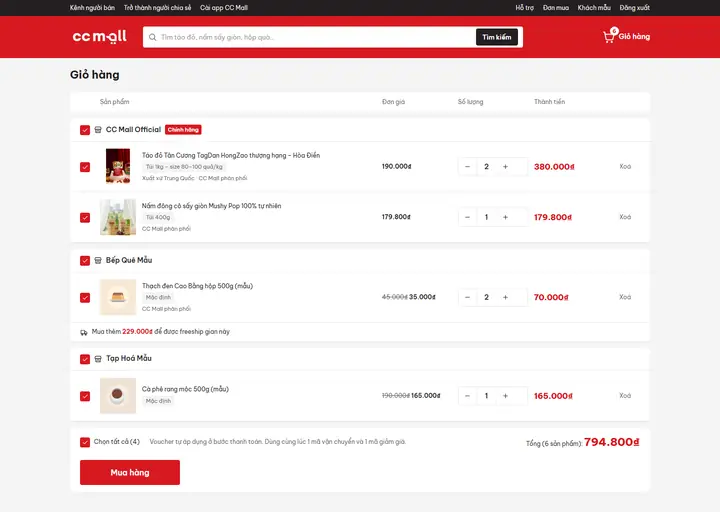Increase quantity of Nấm đông cô

(505, 217)
